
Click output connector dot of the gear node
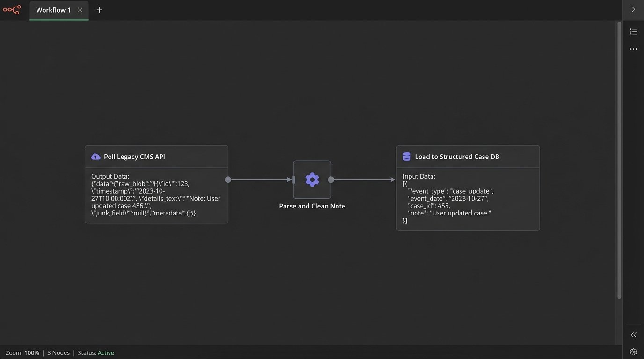(x=331, y=179)
